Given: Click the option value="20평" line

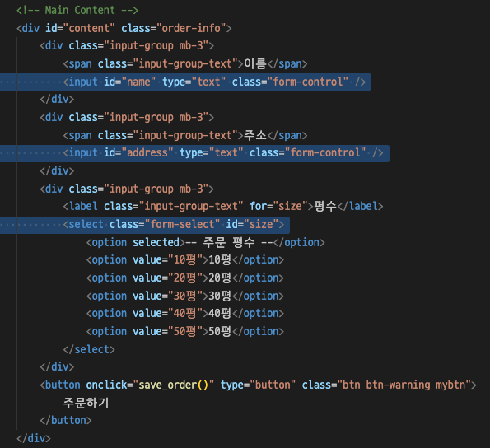Looking at the screenshot, I should (x=185, y=278).
